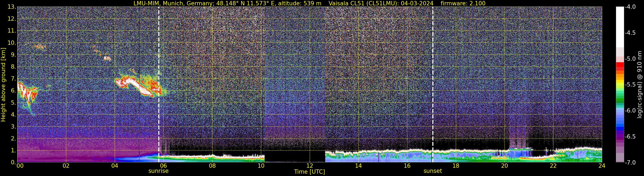Click the 'Time [UTC]' axis label

coord(310,172)
